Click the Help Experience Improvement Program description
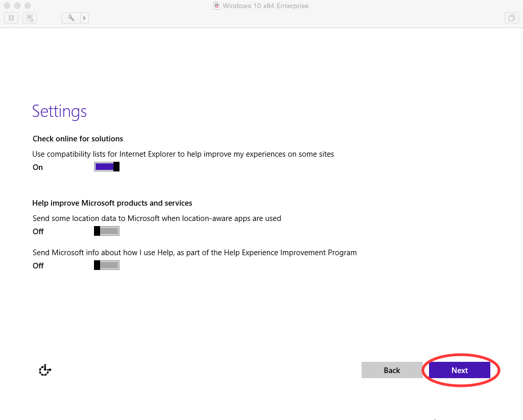This screenshot has height=420, width=523. pos(195,253)
